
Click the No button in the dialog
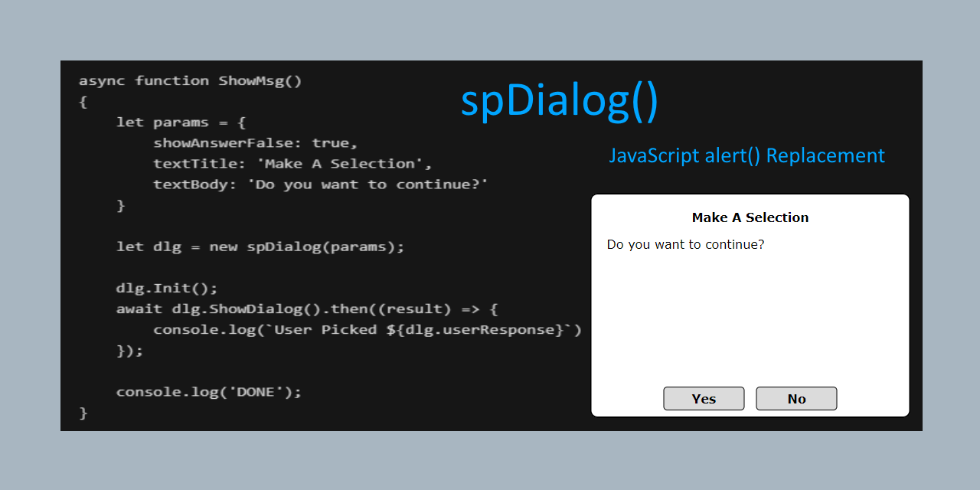point(795,398)
